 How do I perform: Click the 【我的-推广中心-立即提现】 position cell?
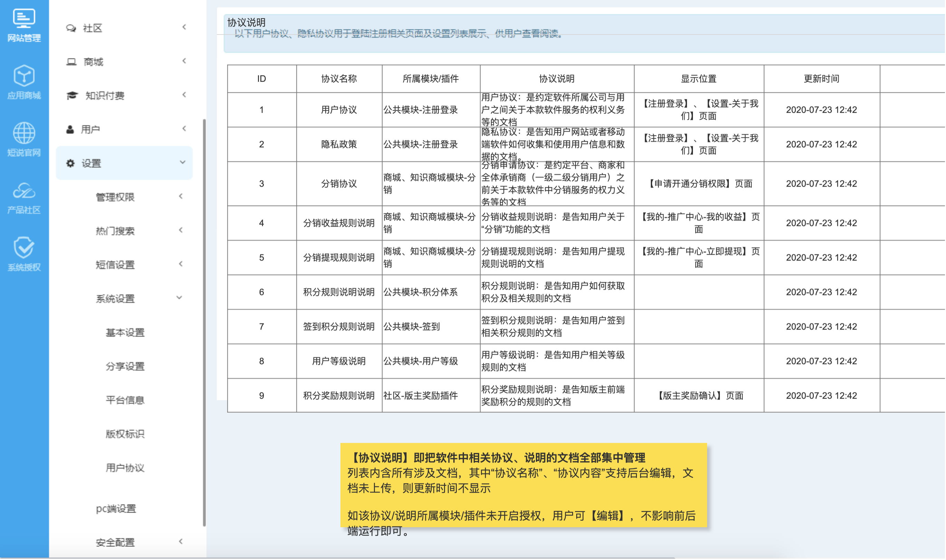[x=699, y=258]
